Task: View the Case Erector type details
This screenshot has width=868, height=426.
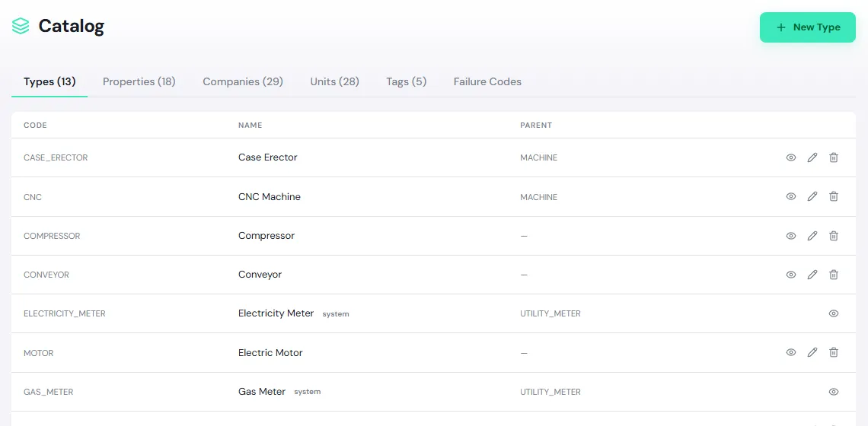Action: click(791, 157)
